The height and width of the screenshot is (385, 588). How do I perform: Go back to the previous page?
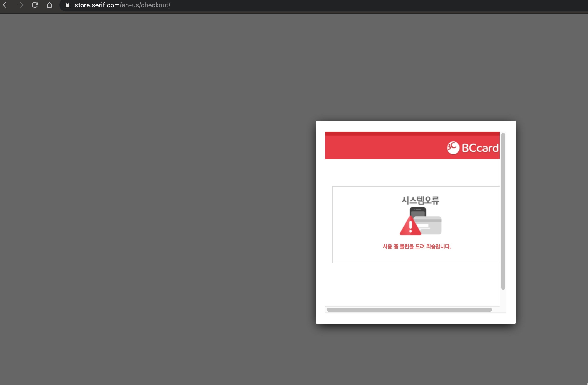point(6,5)
